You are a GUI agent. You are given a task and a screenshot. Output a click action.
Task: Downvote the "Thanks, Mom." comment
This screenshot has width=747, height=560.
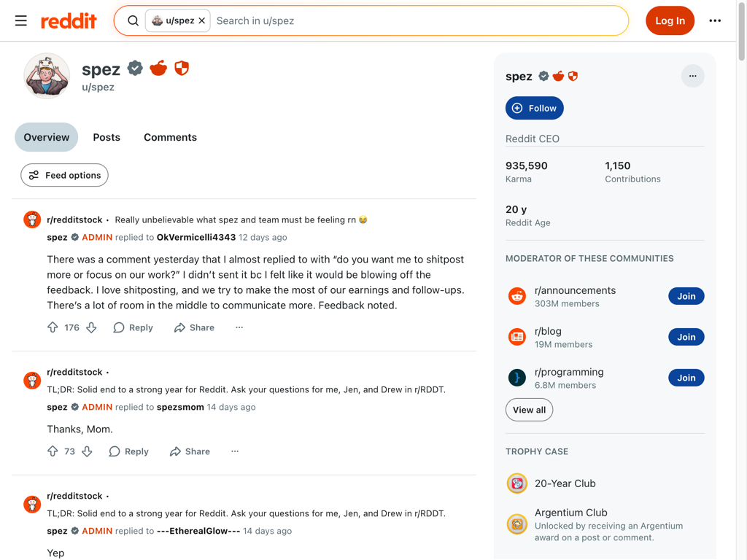[87, 451]
